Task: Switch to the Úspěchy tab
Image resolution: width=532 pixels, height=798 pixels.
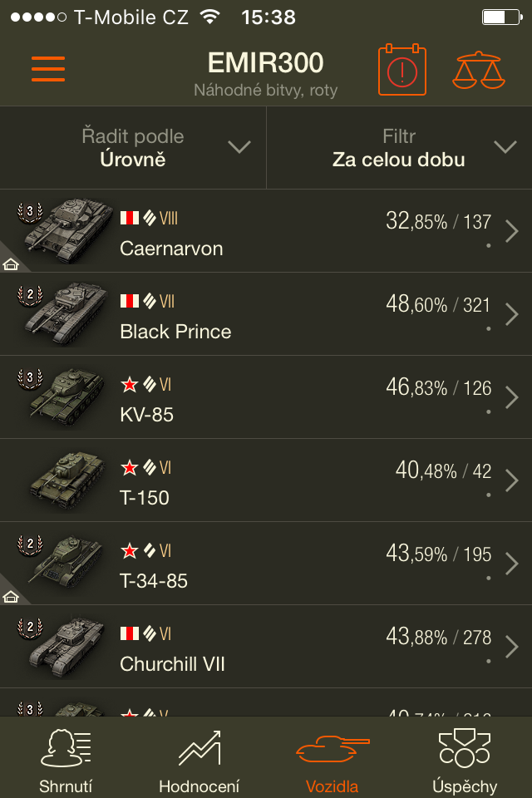Action: click(x=465, y=759)
